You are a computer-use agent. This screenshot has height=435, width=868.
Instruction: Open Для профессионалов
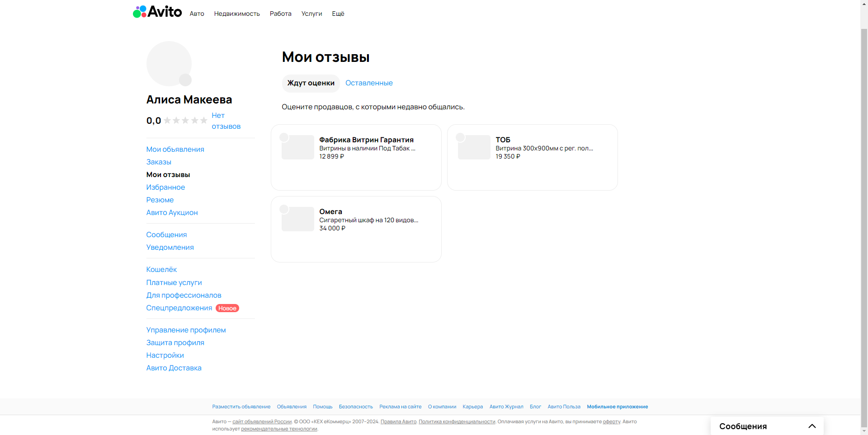(184, 295)
